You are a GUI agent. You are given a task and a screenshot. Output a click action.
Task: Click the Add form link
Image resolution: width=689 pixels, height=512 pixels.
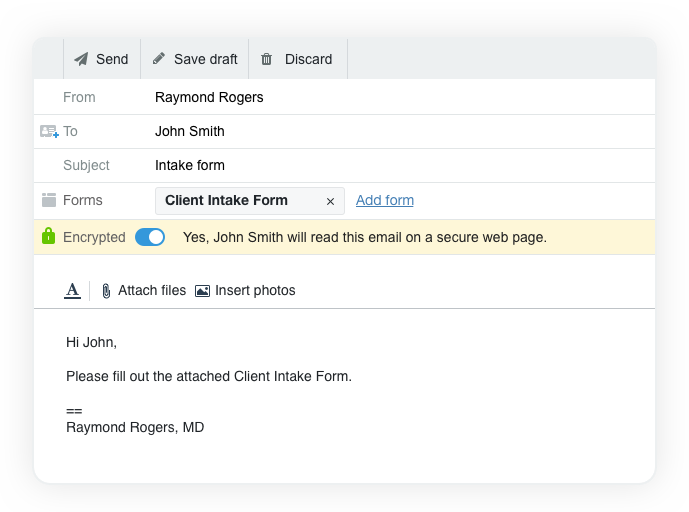[384, 200]
